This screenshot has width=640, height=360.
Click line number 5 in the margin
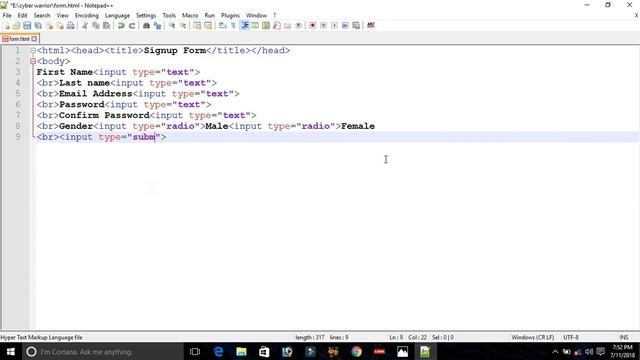pyautogui.click(x=18, y=93)
